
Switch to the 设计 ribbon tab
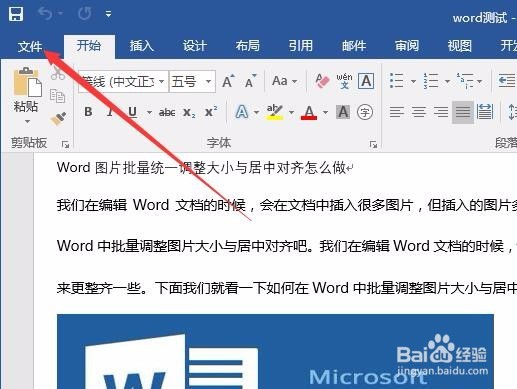tap(195, 46)
